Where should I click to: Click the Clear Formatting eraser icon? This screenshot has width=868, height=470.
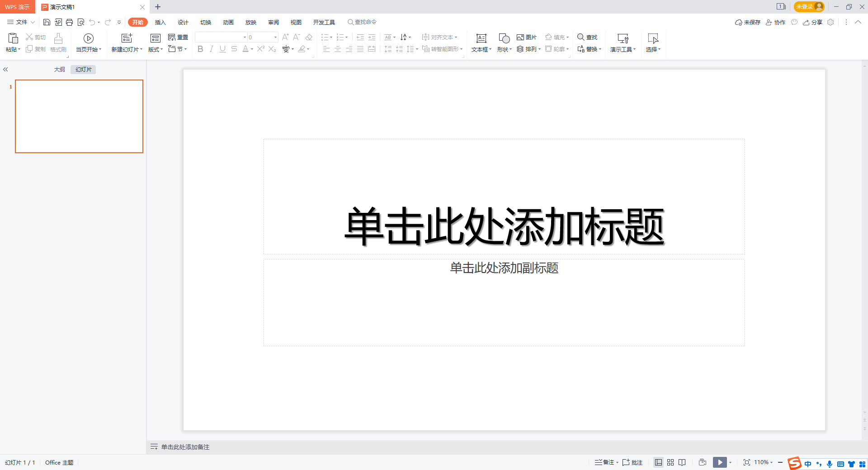(x=309, y=37)
